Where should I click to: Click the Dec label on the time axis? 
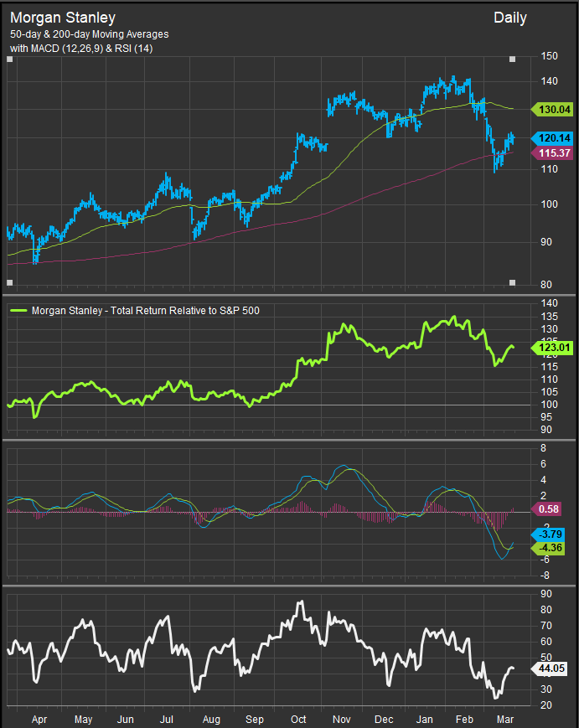point(384,719)
